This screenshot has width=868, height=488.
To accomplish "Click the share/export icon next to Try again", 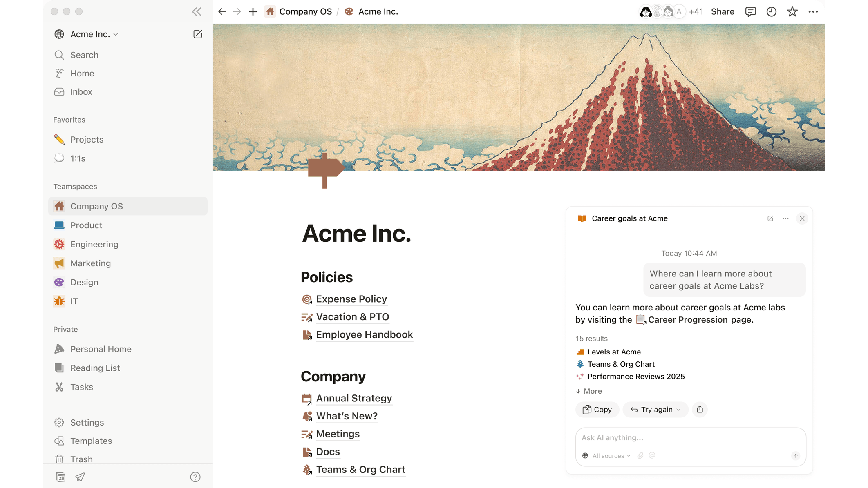I will point(700,409).
